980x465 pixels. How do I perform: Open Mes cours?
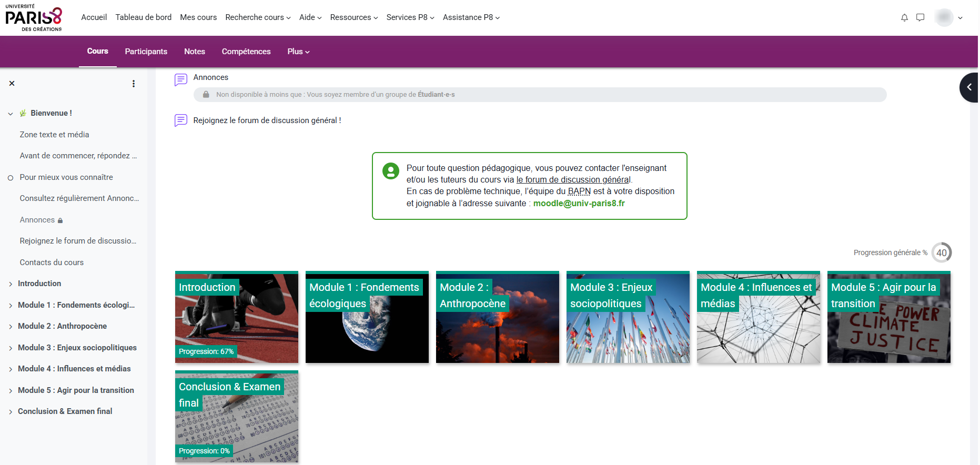tap(198, 17)
